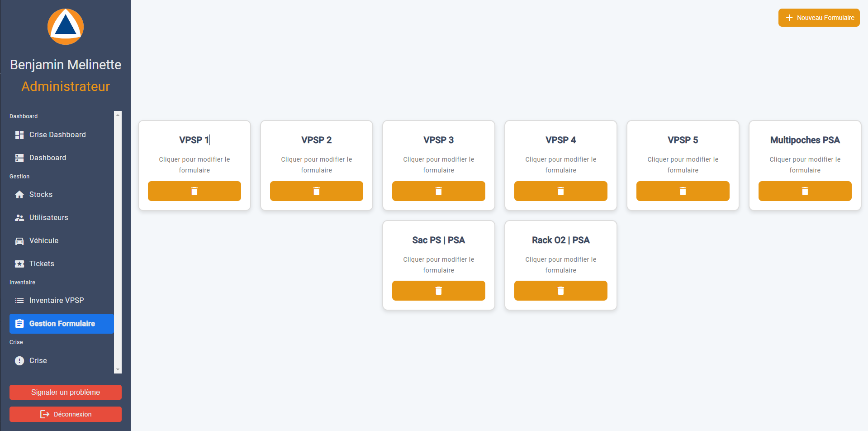Remove Sac PS | PSA form with trash icon
The image size is (868, 431).
[x=438, y=291]
